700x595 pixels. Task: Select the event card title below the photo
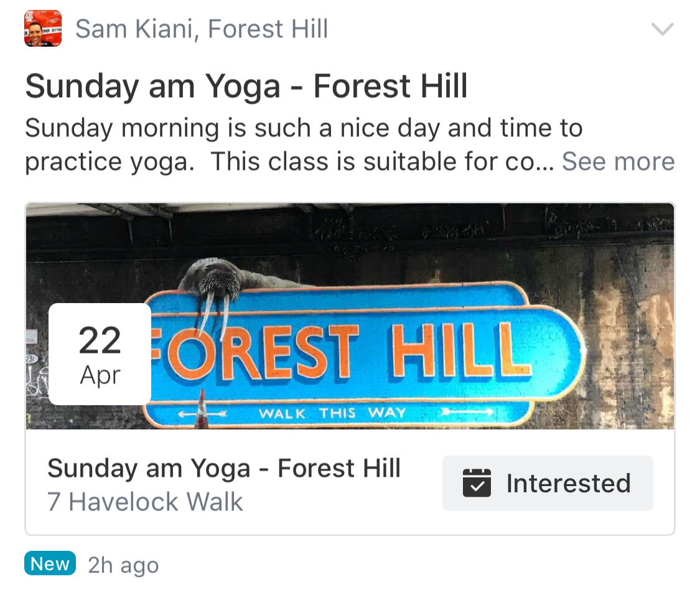tap(224, 468)
